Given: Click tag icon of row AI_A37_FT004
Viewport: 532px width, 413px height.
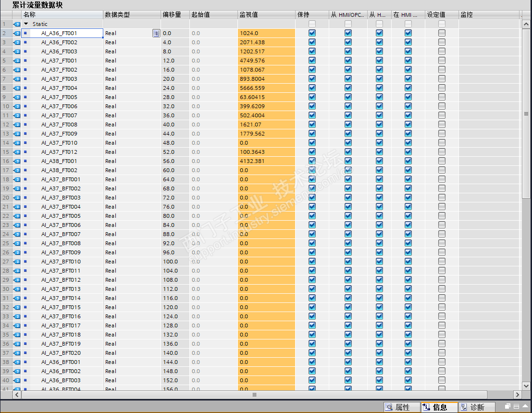Looking at the screenshot, I should tap(17, 88).
